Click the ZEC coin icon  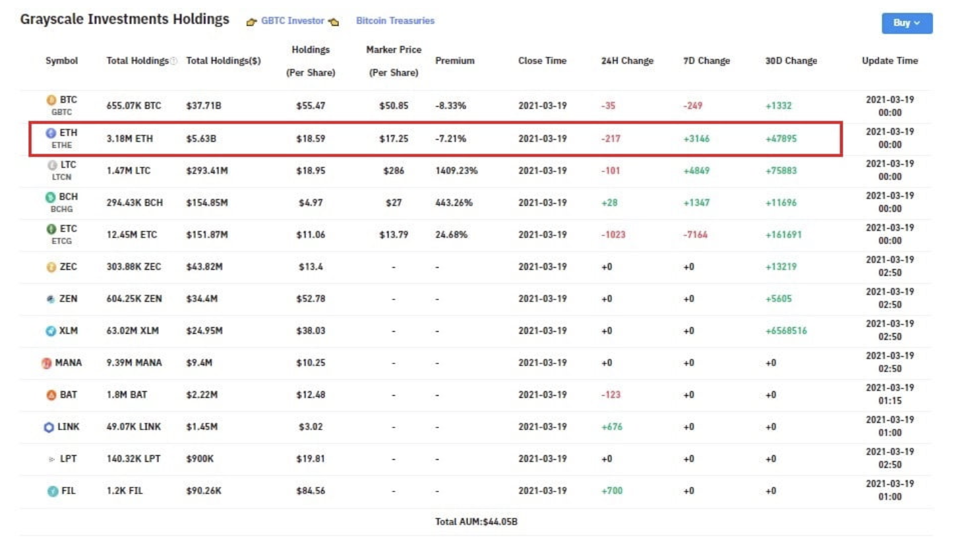click(x=51, y=267)
